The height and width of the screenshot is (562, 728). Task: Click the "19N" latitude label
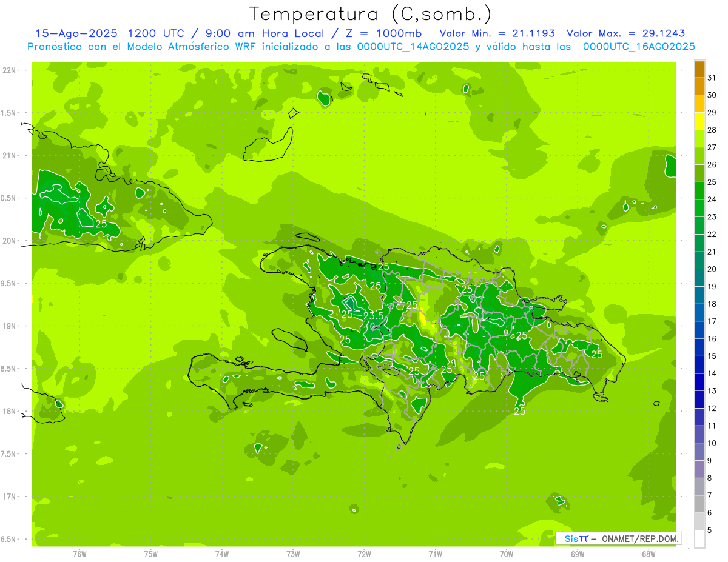point(9,326)
